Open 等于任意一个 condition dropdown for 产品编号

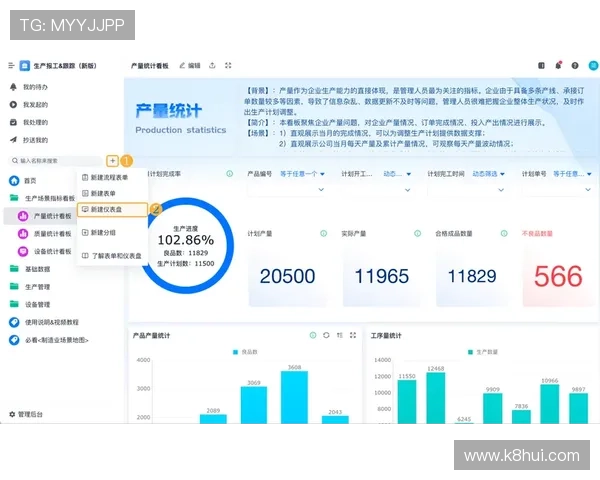pyautogui.click(x=302, y=174)
